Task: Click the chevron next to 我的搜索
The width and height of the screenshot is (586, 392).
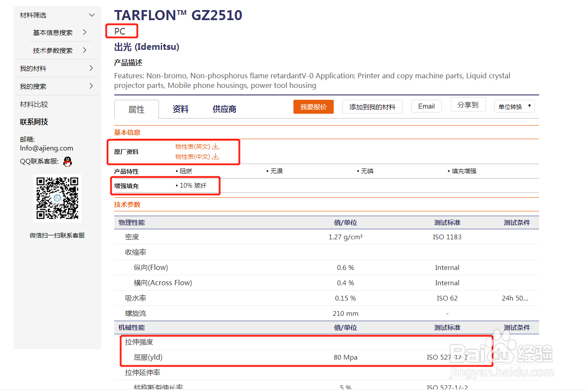Action: click(91, 86)
